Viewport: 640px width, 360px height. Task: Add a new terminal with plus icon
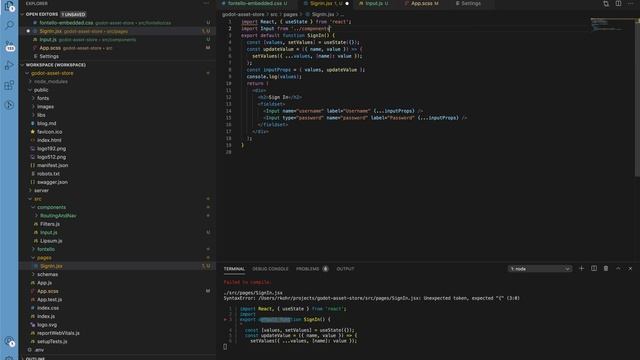click(x=582, y=269)
